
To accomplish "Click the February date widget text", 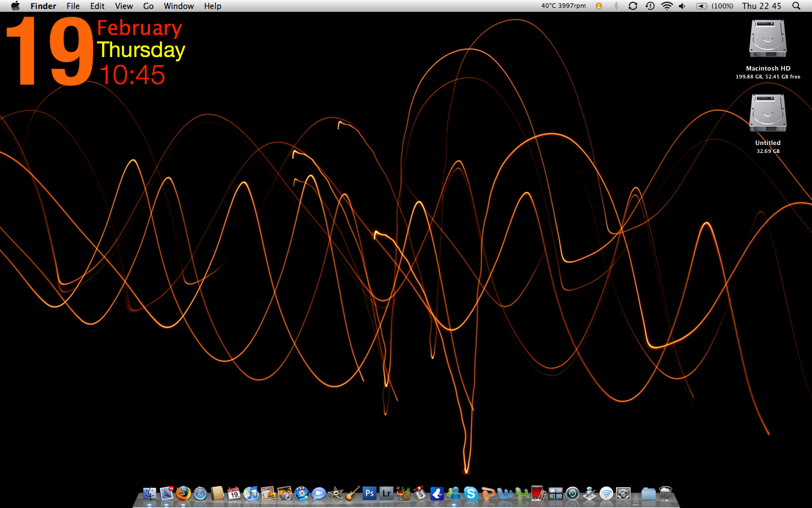I will (139, 28).
